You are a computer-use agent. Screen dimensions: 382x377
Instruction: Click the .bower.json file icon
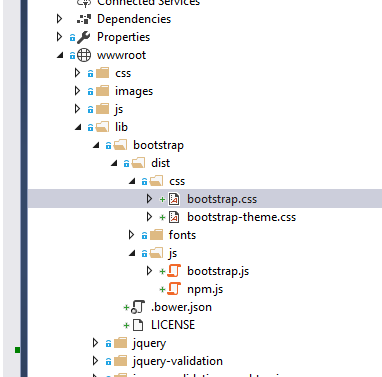point(138,307)
